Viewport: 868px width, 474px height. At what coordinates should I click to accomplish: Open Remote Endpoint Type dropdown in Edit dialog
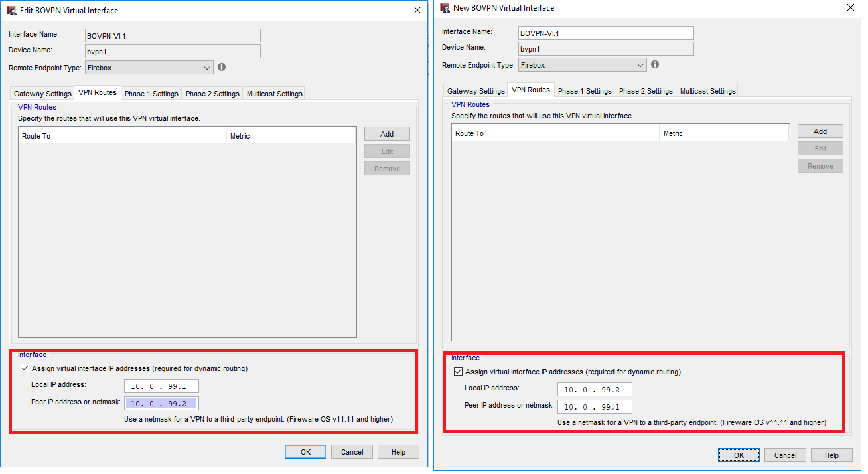tap(207, 68)
